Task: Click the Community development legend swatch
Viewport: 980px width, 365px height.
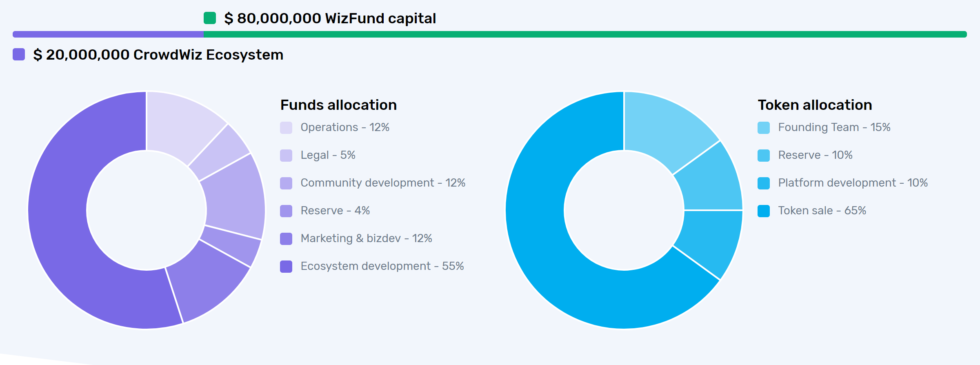Action: [286, 183]
